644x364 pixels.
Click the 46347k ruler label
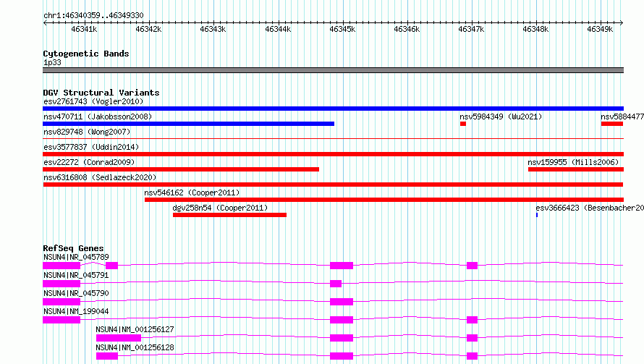point(471,29)
